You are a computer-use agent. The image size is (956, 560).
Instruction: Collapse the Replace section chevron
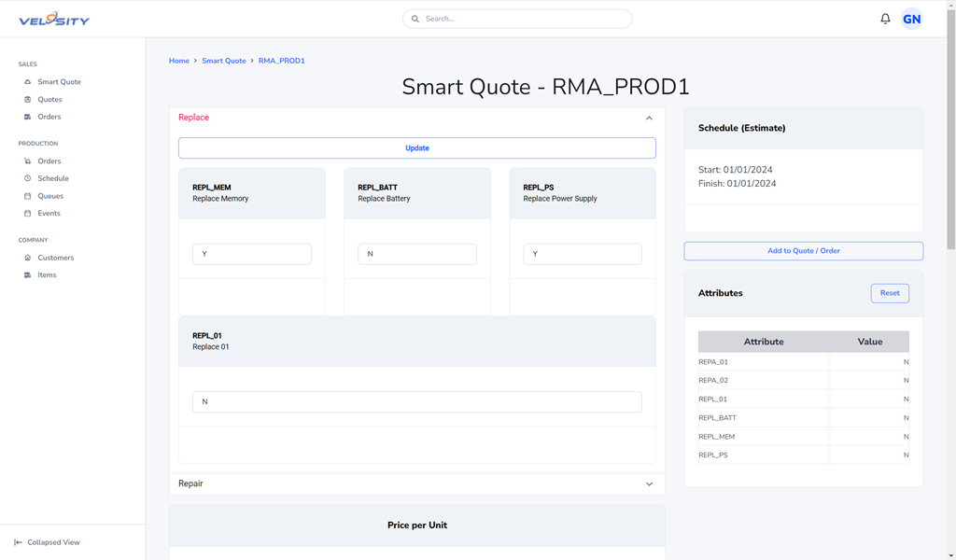tap(649, 119)
